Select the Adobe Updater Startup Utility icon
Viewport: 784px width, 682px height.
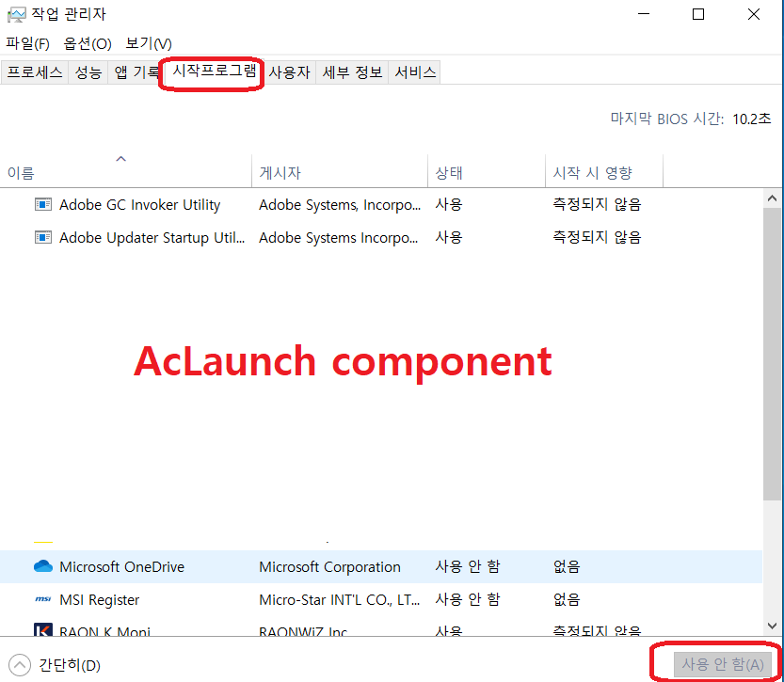(43, 237)
